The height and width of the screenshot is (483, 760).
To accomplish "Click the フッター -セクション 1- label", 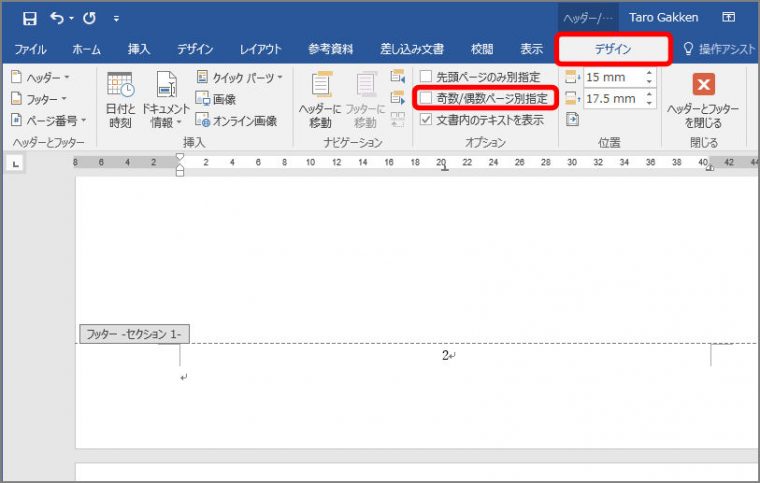I will (134, 334).
